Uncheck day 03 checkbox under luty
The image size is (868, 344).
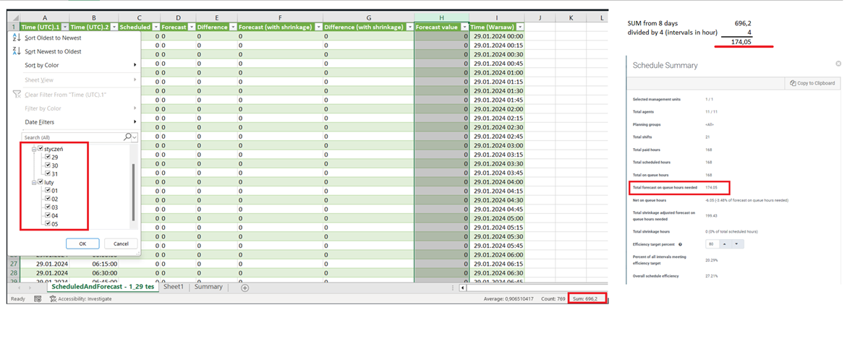click(x=48, y=207)
